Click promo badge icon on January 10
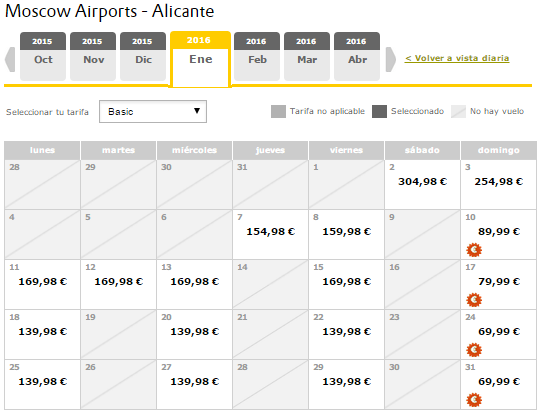The height and width of the screenshot is (413, 540). [x=474, y=250]
